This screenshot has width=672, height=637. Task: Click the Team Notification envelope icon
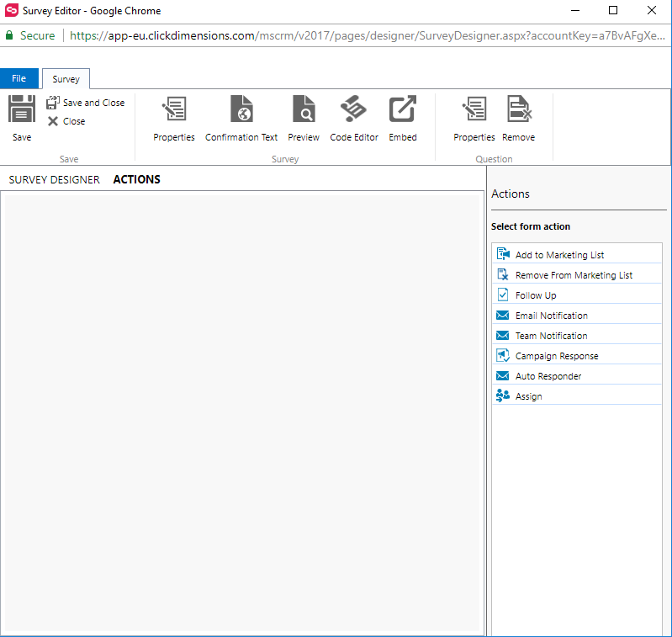(503, 335)
